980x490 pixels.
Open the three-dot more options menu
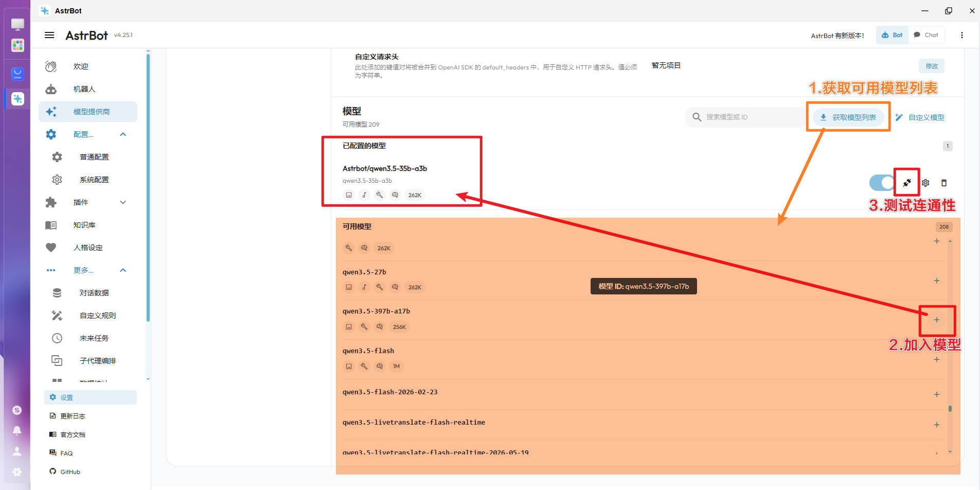[x=962, y=35]
